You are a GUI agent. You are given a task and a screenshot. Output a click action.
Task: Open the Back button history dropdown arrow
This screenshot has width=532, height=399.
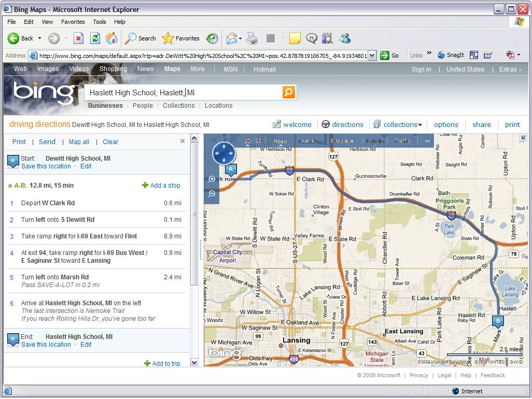pos(40,38)
